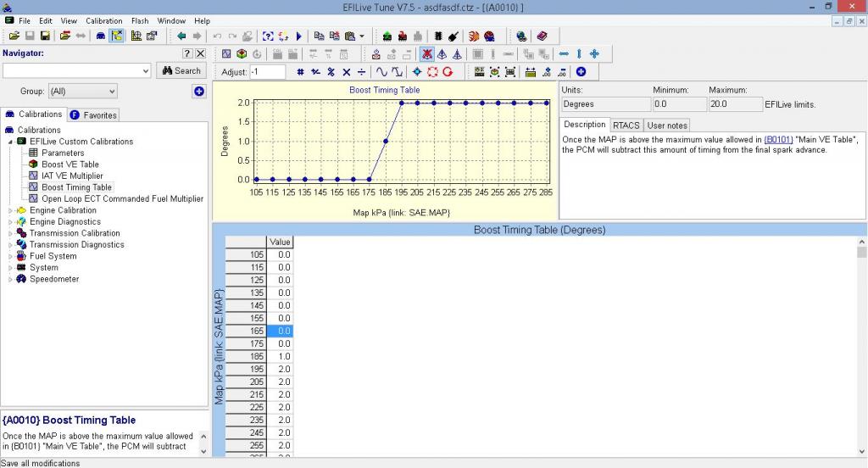Show 3D surface cube view icon

pyautogui.click(x=242, y=53)
